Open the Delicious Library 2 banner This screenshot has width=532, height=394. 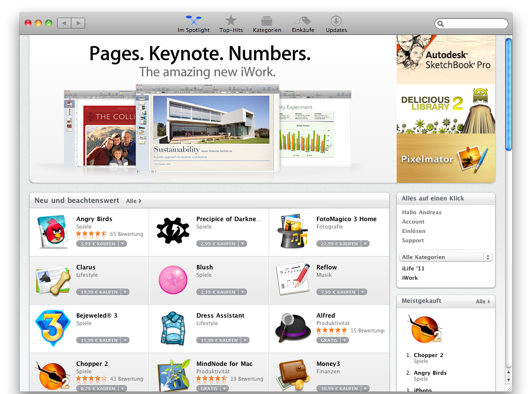point(446,109)
